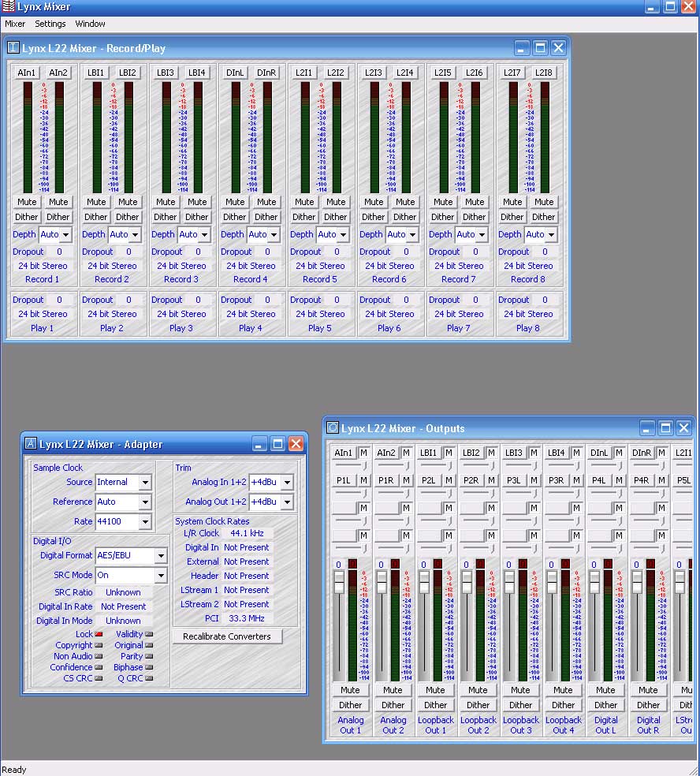Open the Window menu
Image resolution: width=700 pixels, height=776 pixels.
click(x=90, y=24)
